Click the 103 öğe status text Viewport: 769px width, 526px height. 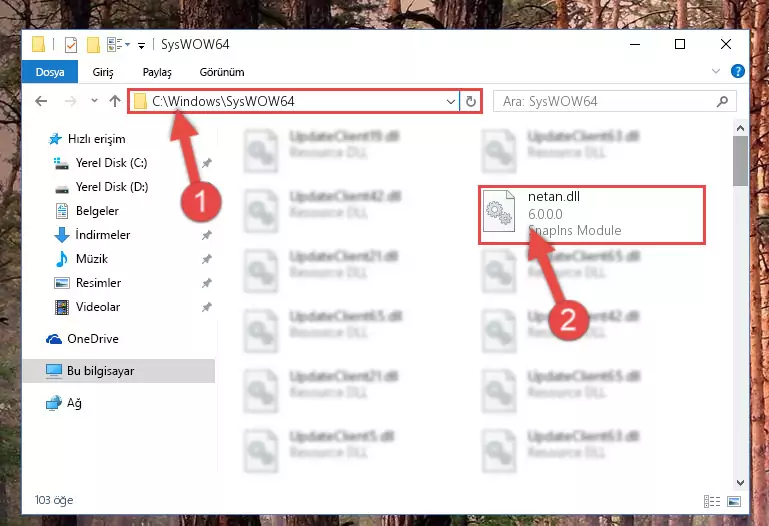[x=54, y=500]
